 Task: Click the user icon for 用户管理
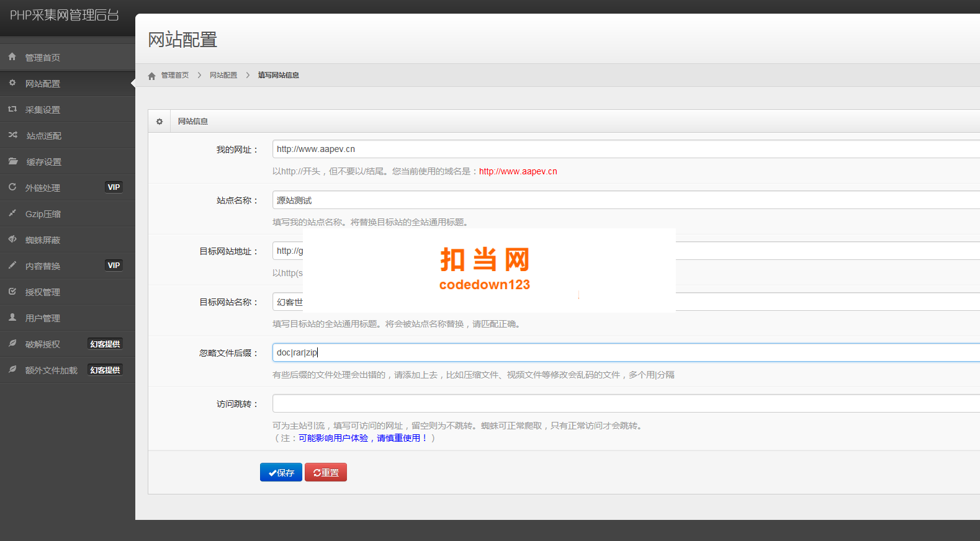click(x=12, y=317)
